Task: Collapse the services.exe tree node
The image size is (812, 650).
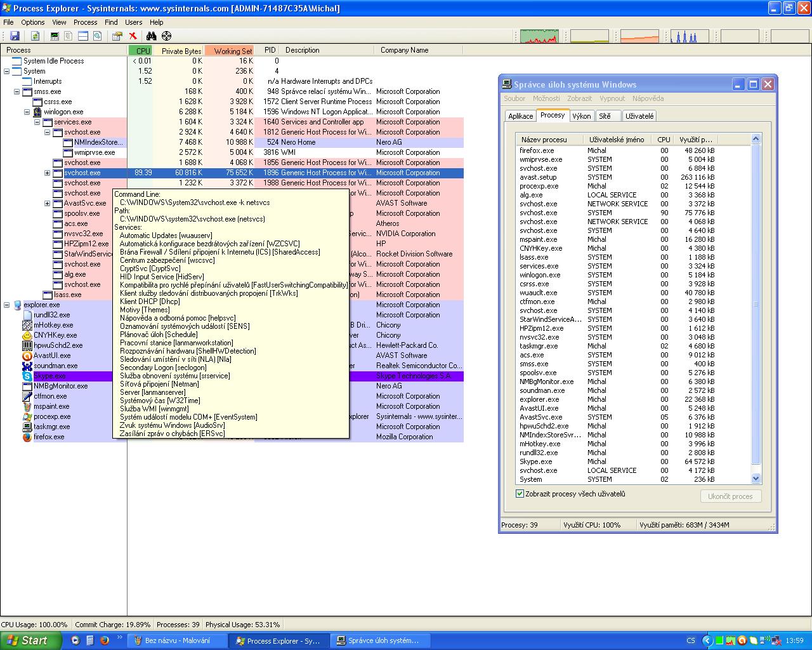Action: point(37,122)
